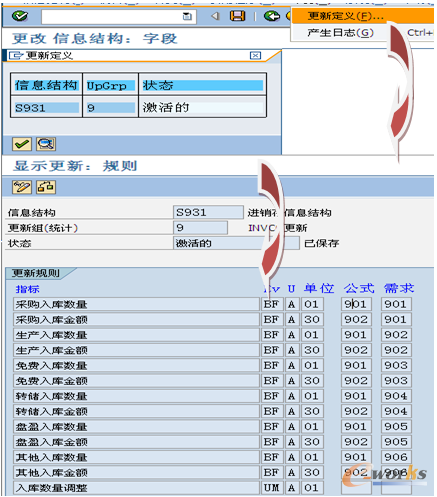
Task: Click the confirm checkmark button in the 更新定义 dialog
Action: (x=22, y=144)
